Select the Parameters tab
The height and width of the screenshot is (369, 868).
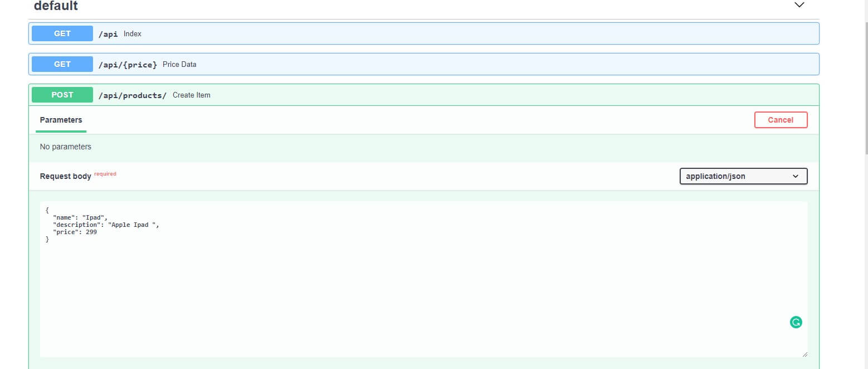point(61,120)
